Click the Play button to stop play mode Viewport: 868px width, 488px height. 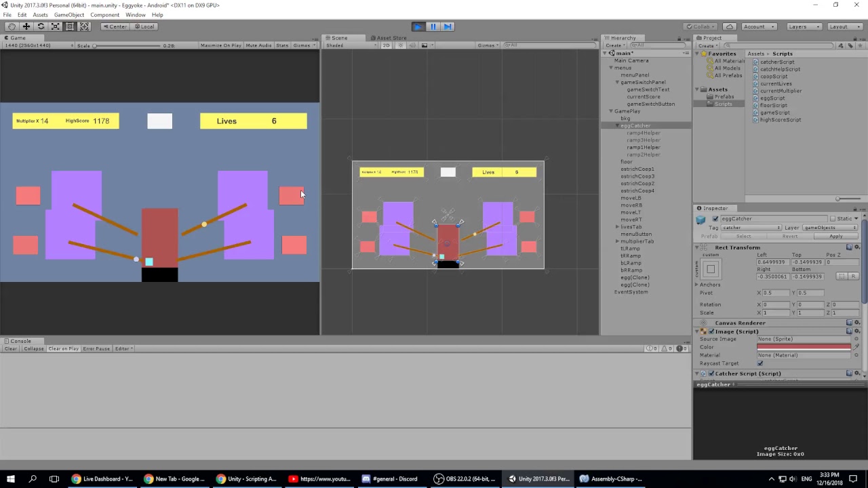point(418,26)
